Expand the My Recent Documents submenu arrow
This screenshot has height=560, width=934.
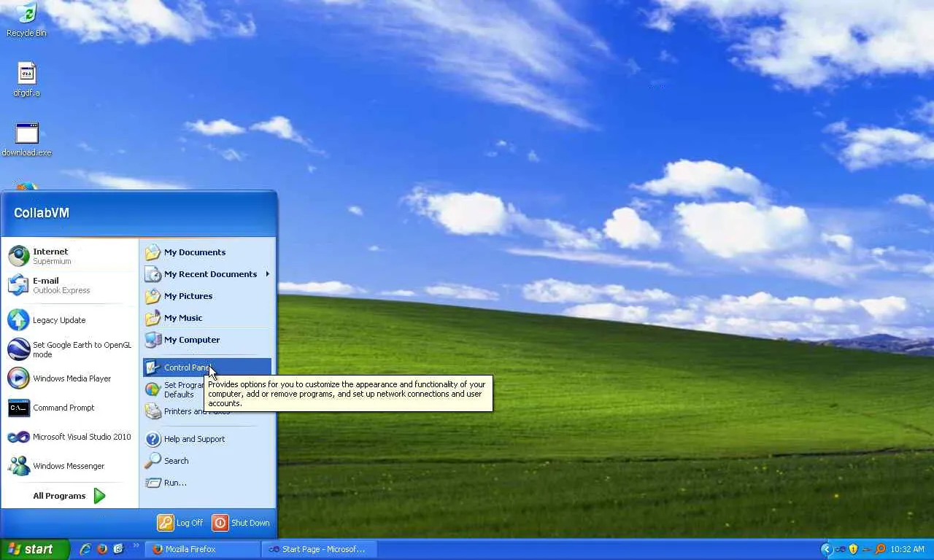[x=268, y=274]
